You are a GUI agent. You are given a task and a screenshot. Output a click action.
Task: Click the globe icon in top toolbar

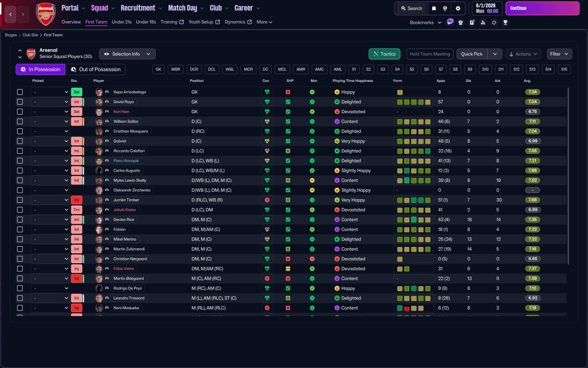tap(445, 8)
